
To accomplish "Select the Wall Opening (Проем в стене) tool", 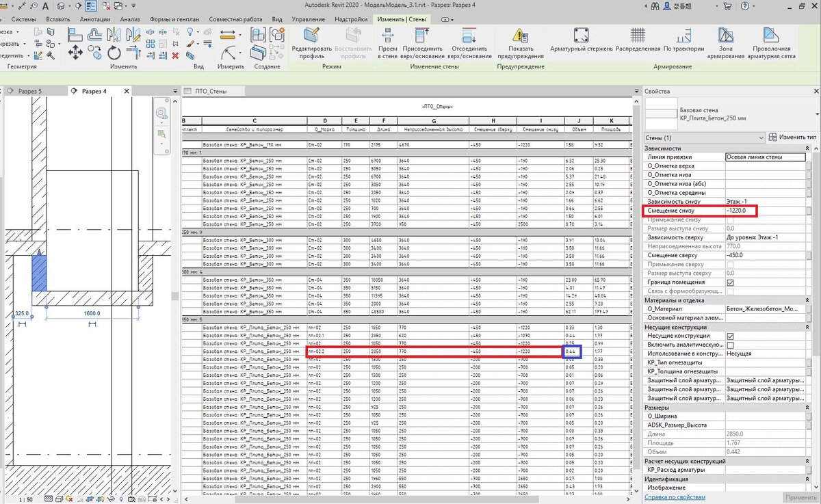I will click(387, 44).
